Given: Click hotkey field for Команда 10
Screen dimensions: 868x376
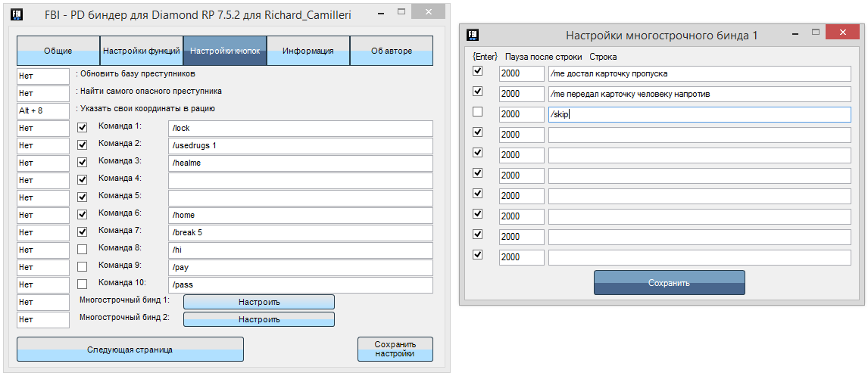Looking at the screenshot, I should (43, 285).
